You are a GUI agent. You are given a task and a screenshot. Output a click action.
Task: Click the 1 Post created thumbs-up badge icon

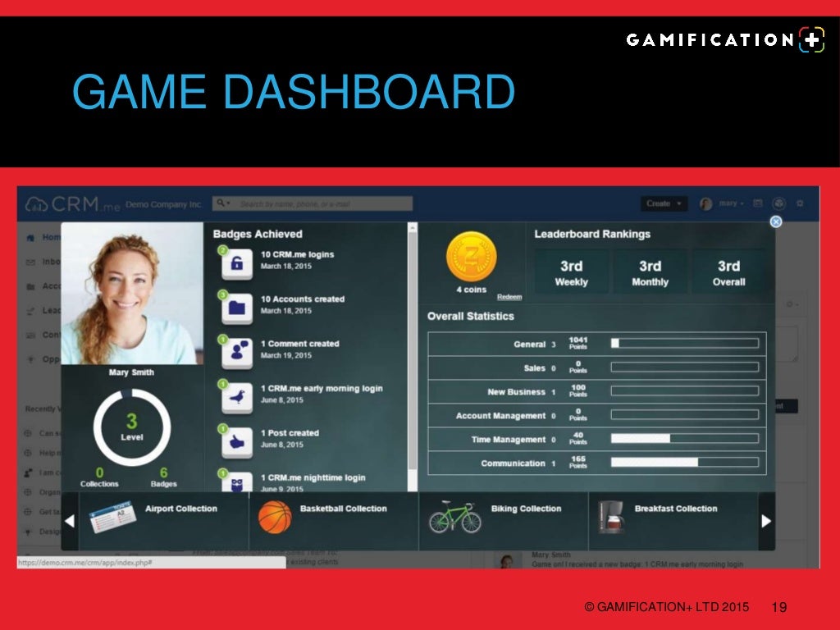pos(237,442)
